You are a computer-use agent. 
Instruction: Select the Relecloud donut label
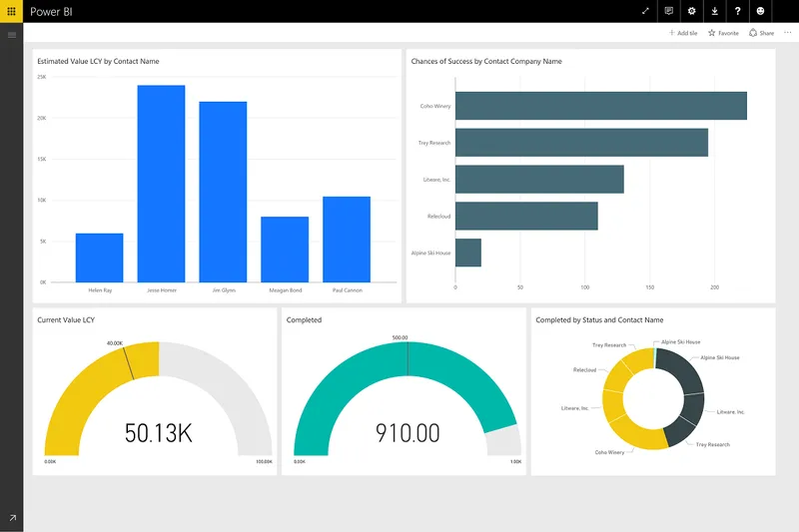(584, 370)
